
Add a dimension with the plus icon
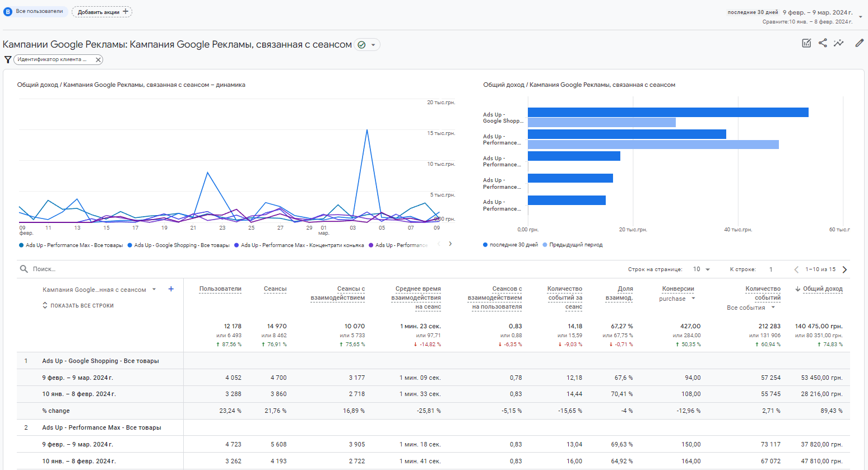pos(171,289)
